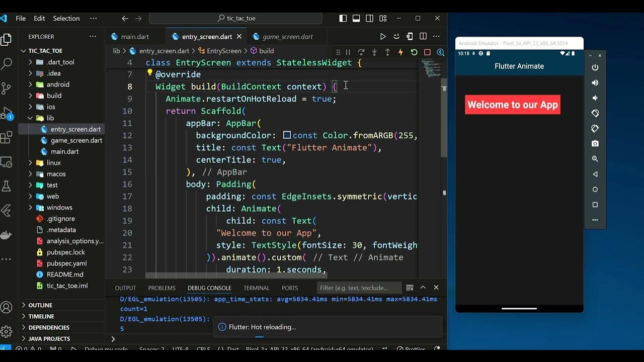Toggle the primary side bar layout icon
The image size is (644, 362).
click(343, 18)
